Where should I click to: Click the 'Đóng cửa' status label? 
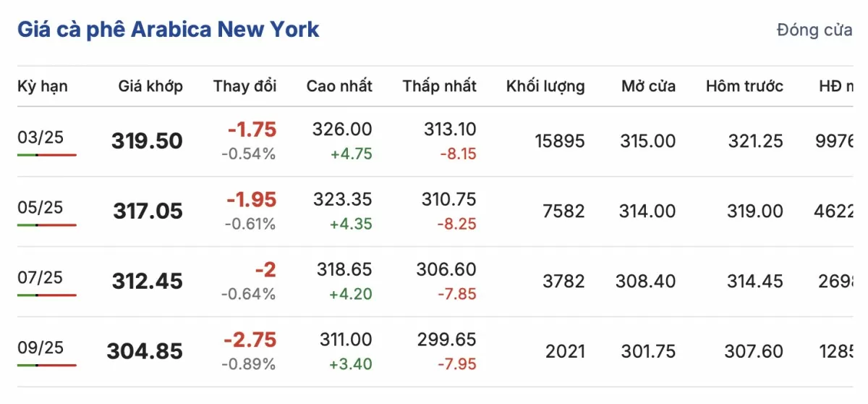[814, 30]
